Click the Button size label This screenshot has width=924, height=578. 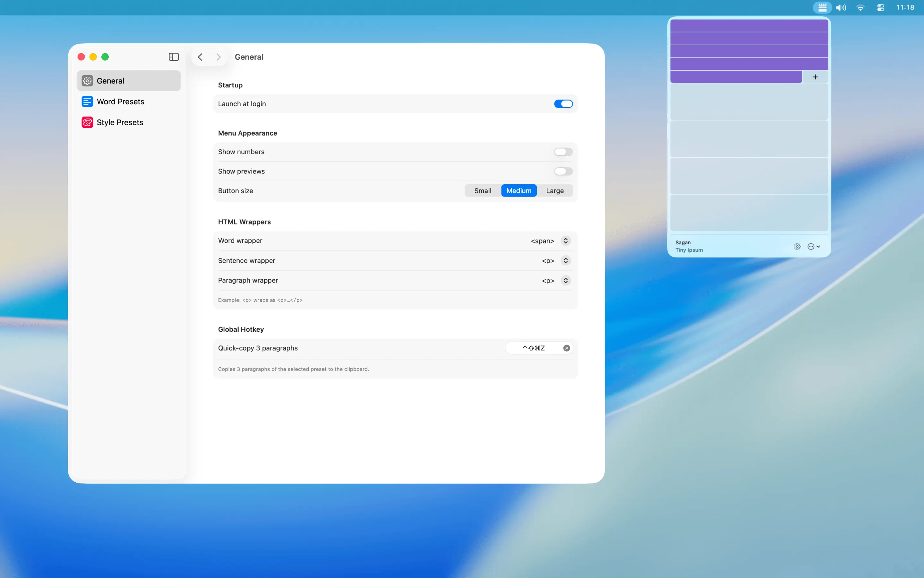pos(235,191)
